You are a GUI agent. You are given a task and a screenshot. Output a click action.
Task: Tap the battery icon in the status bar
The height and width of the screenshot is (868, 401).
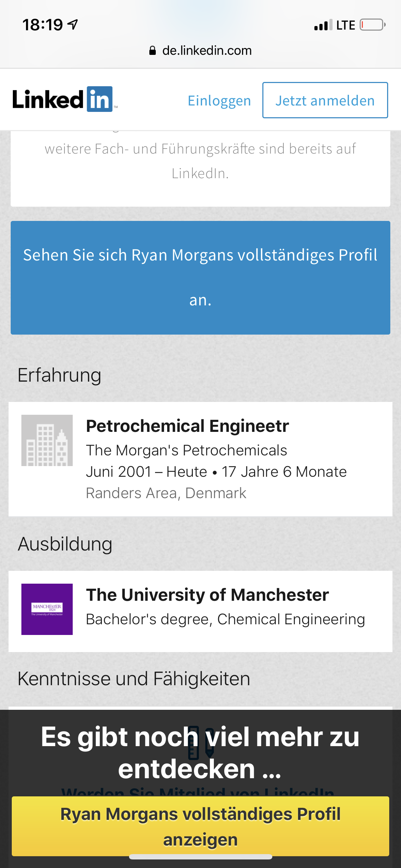point(372,25)
